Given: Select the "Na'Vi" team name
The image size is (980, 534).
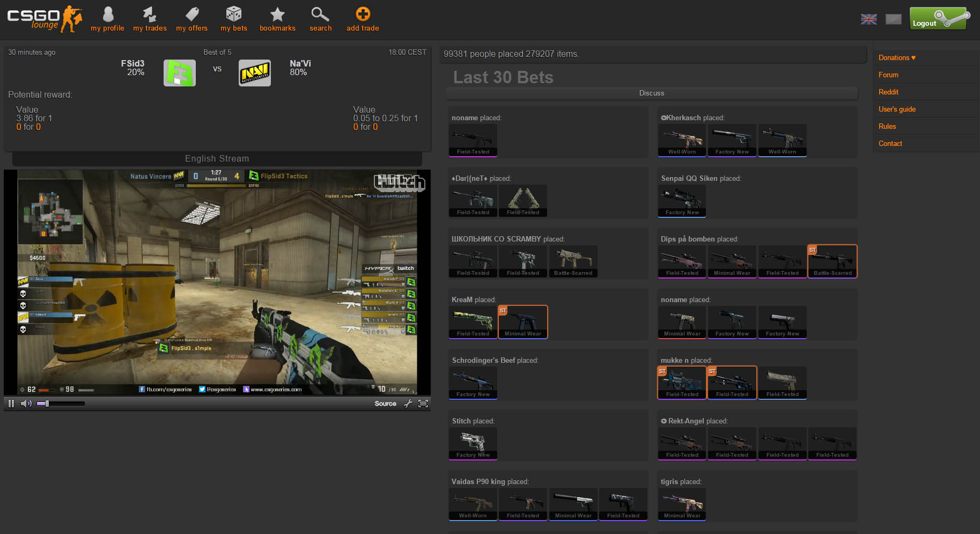Looking at the screenshot, I should [x=300, y=63].
